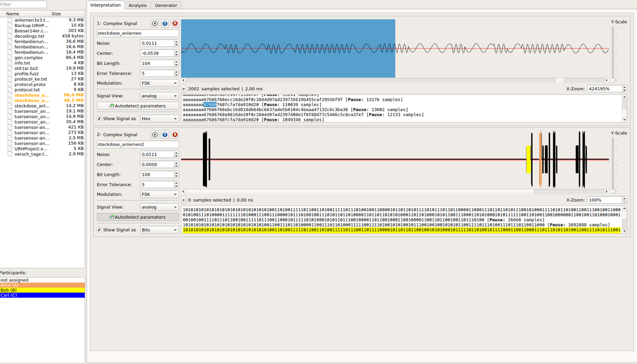Click file icon of protocol.proto
This screenshot has height=364, width=637.
(x=10, y=84)
